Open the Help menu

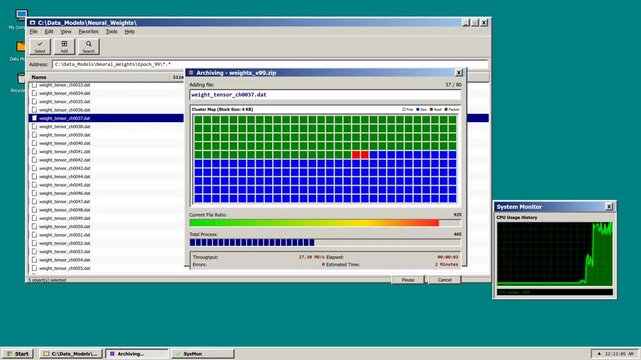pos(130,31)
